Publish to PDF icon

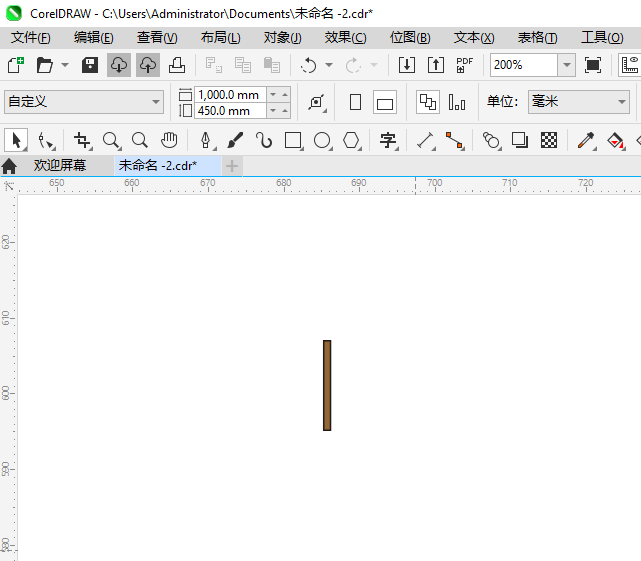465,65
